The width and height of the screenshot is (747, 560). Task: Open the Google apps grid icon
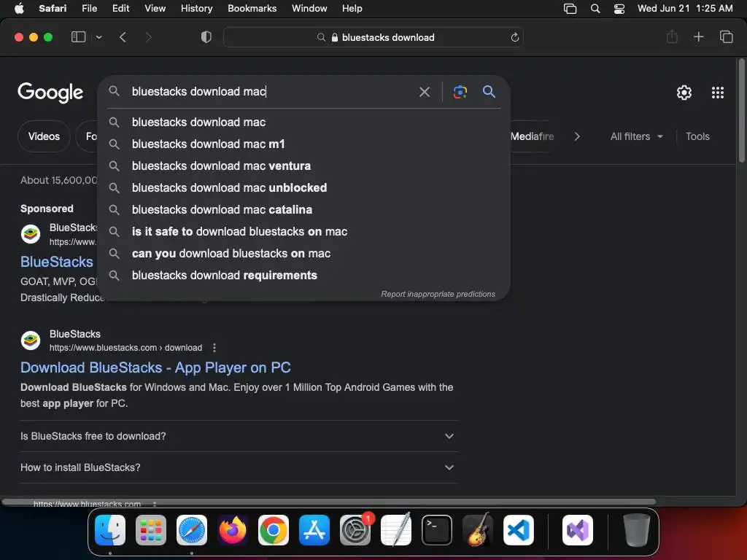[x=718, y=93]
